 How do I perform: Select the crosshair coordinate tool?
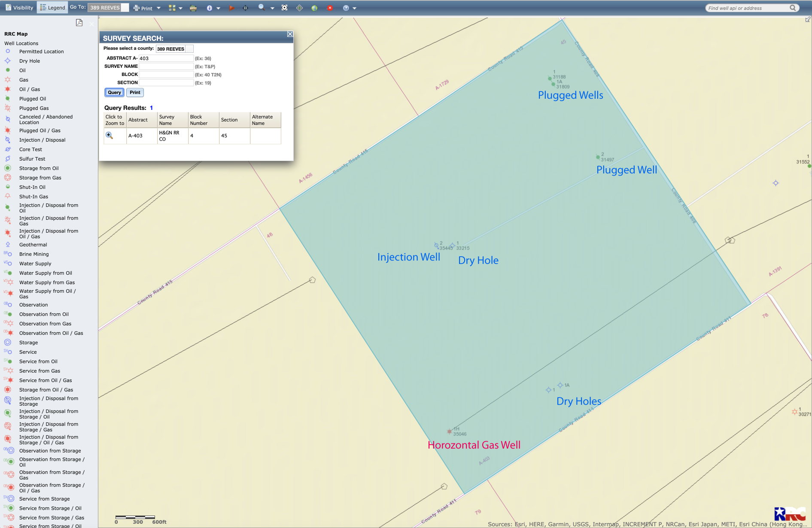coord(245,8)
